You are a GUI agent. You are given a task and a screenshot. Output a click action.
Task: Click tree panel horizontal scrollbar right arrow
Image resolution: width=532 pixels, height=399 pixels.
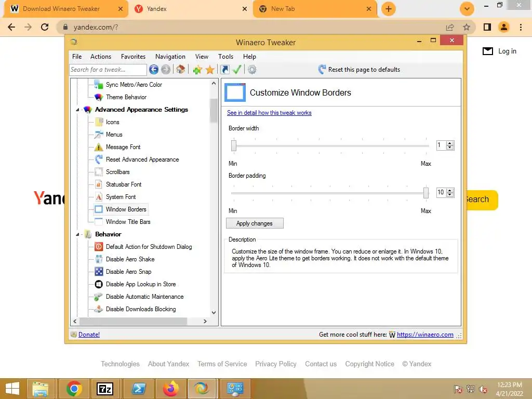(x=205, y=321)
